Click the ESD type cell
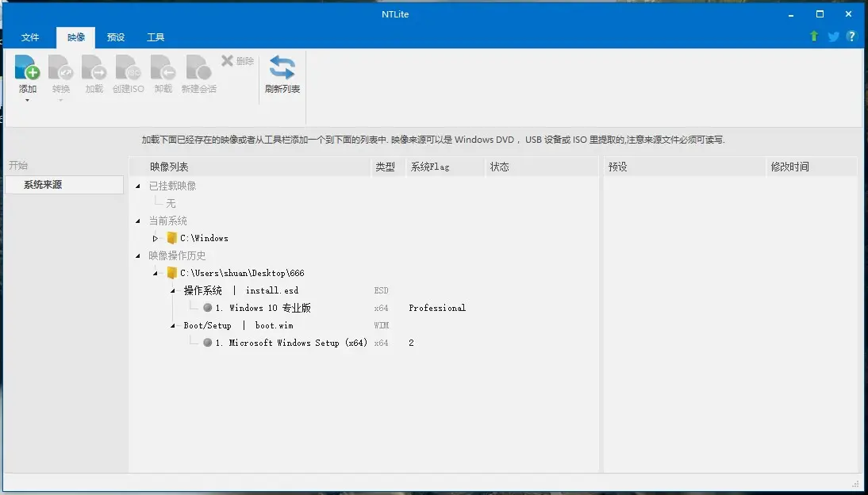Viewport: 868px width, 495px height. 382,290
